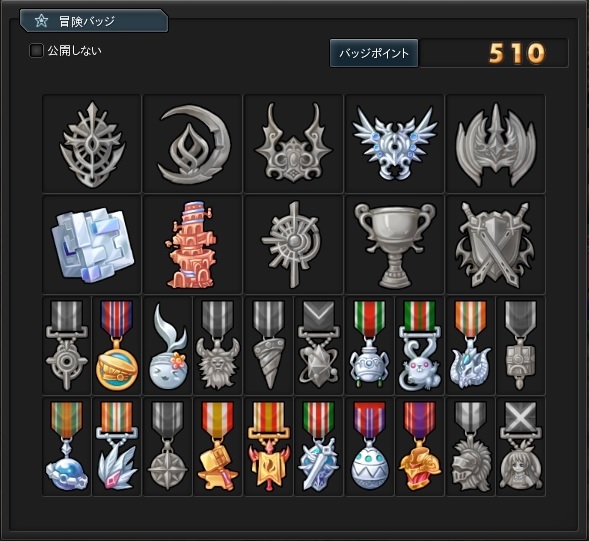Select the smiling flower slime medal
The height and width of the screenshot is (541, 589).
click(168, 345)
